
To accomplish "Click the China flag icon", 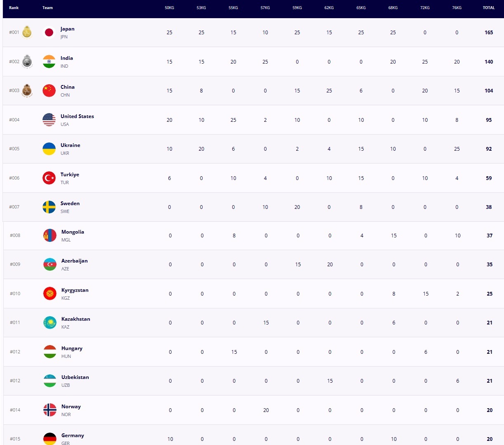I will pyautogui.click(x=49, y=90).
